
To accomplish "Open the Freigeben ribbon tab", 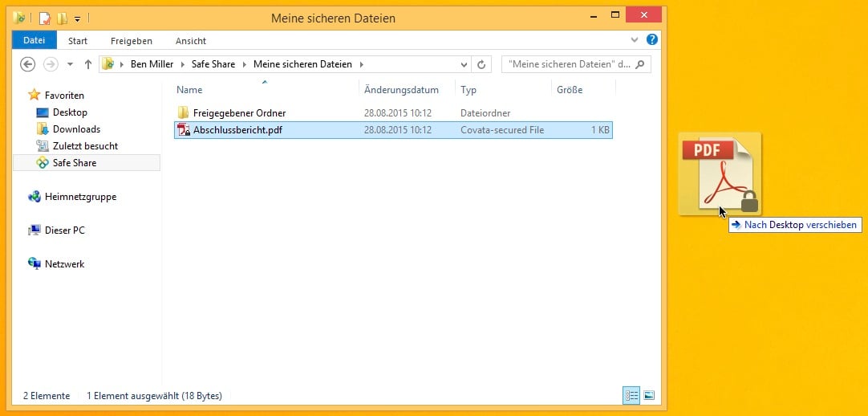I will coord(132,41).
